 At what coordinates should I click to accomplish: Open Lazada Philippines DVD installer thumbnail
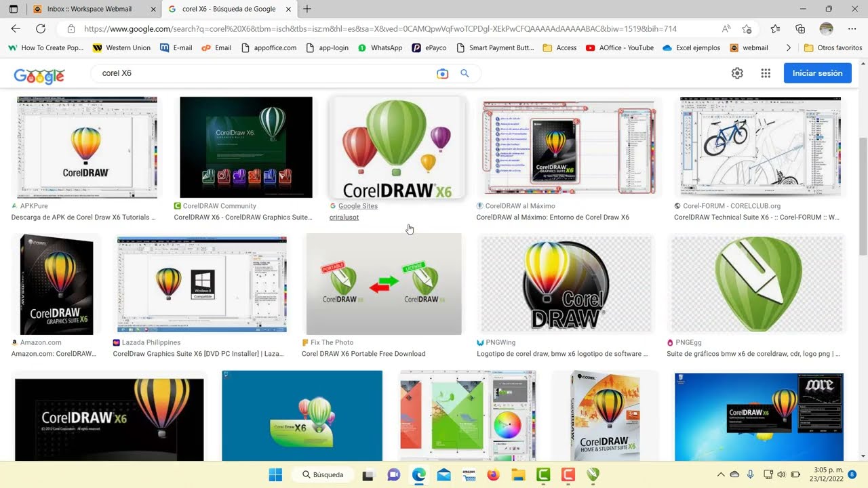202,284
